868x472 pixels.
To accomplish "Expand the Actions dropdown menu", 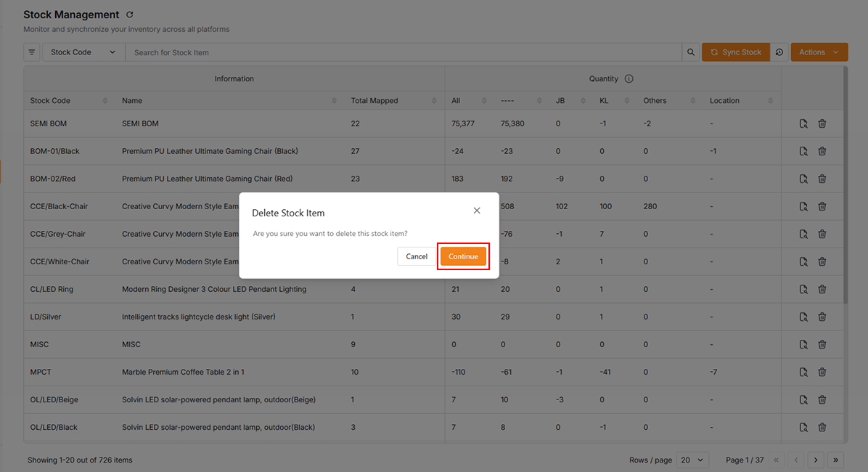I will [x=819, y=52].
